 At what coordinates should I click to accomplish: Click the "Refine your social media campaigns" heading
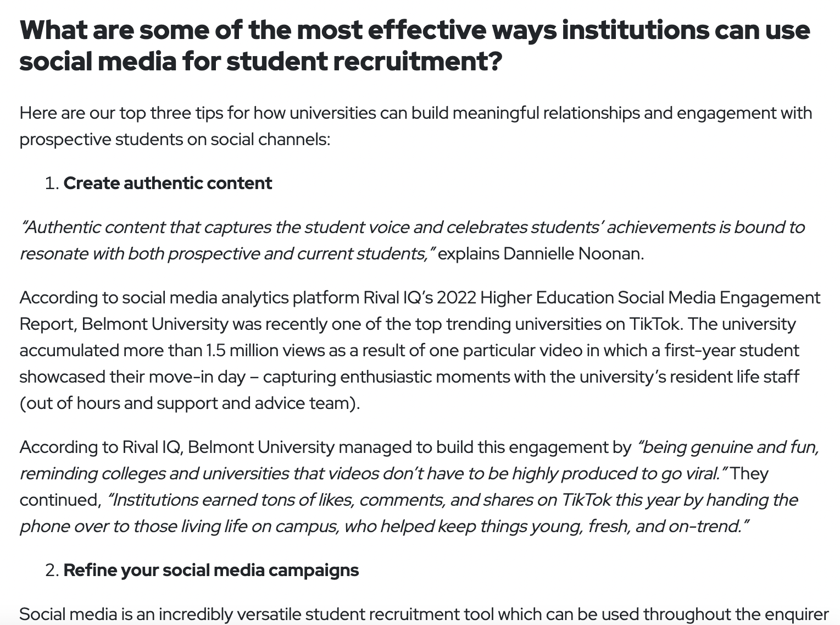point(211,570)
